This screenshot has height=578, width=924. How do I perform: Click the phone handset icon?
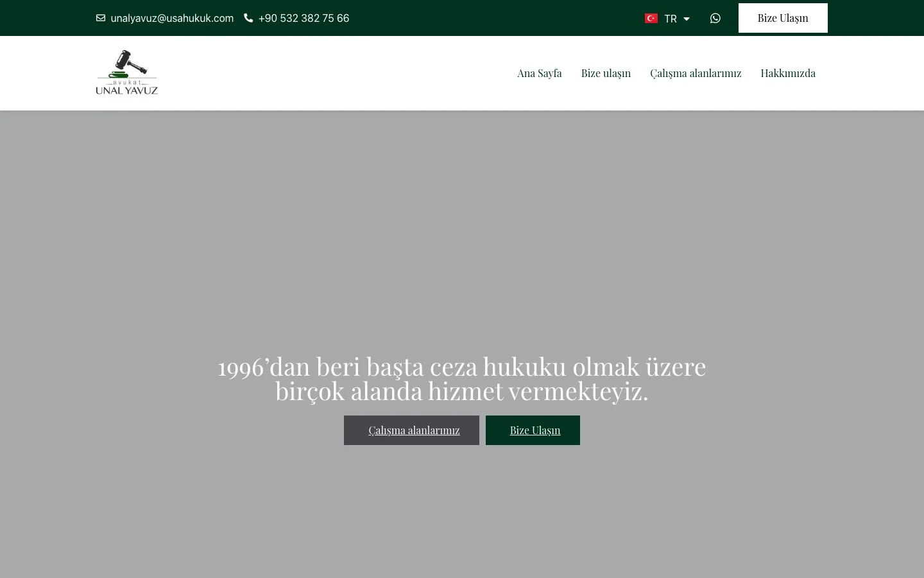coord(248,18)
